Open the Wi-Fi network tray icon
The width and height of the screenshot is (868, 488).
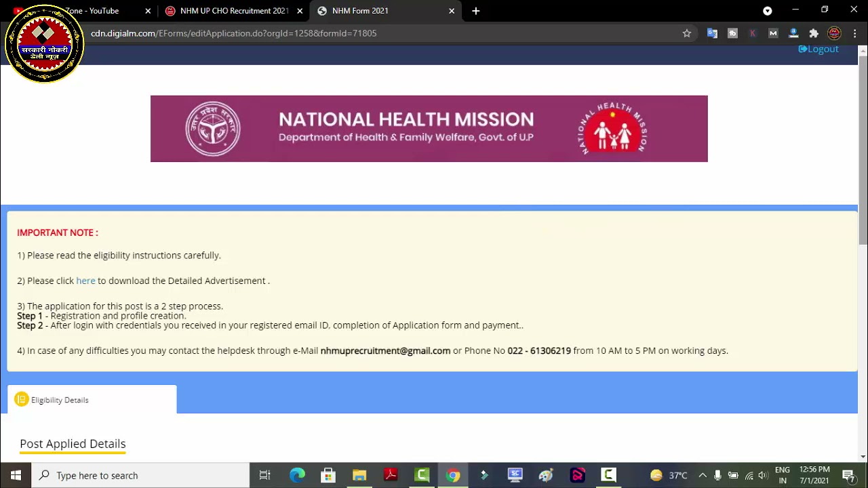[x=749, y=475]
